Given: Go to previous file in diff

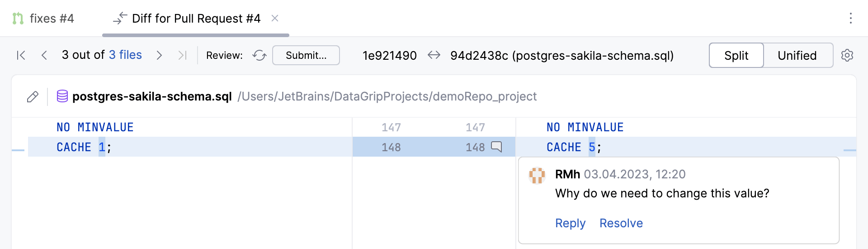Looking at the screenshot, I should (44, 55).
